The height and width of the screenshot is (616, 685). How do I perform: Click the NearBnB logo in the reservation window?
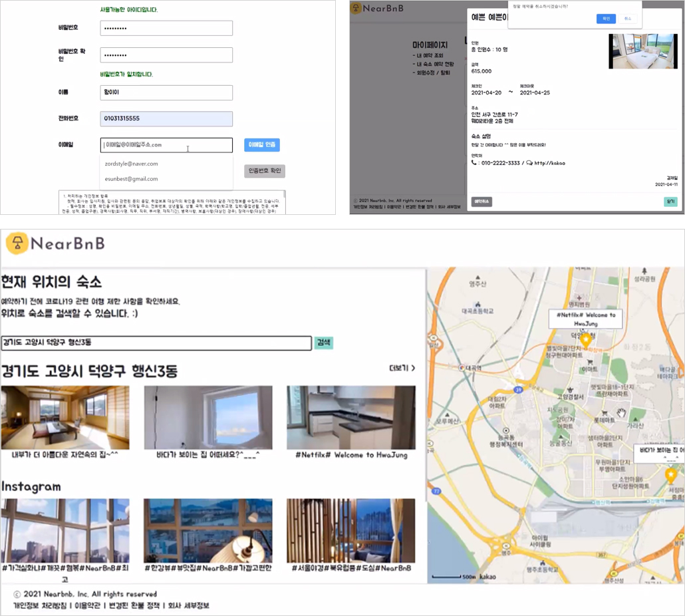click(x=378, y=8)
